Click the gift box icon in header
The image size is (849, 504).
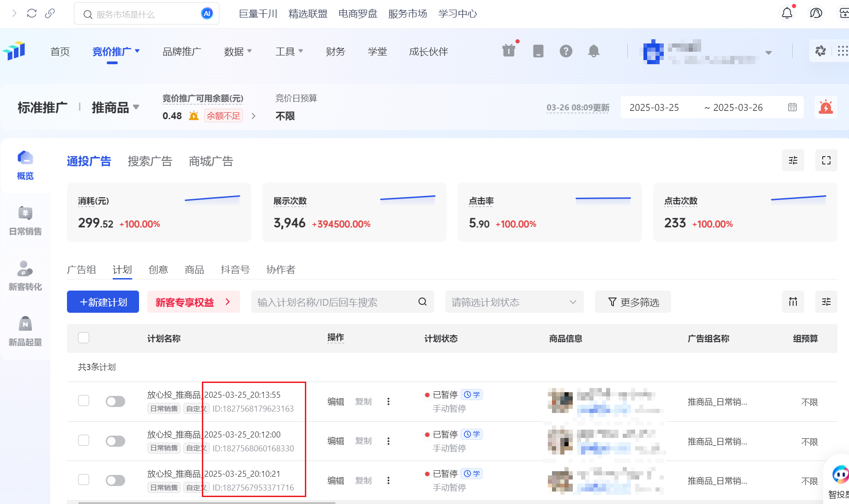(509, 50)
